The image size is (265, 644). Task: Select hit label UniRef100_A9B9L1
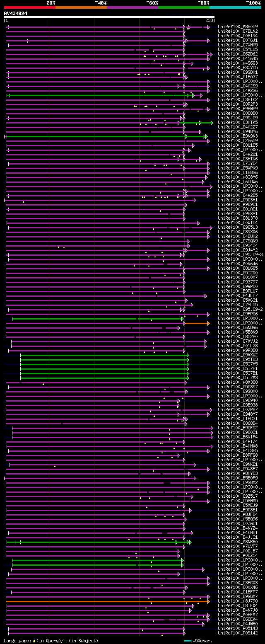pyautogui.click(x=238, y=204)
